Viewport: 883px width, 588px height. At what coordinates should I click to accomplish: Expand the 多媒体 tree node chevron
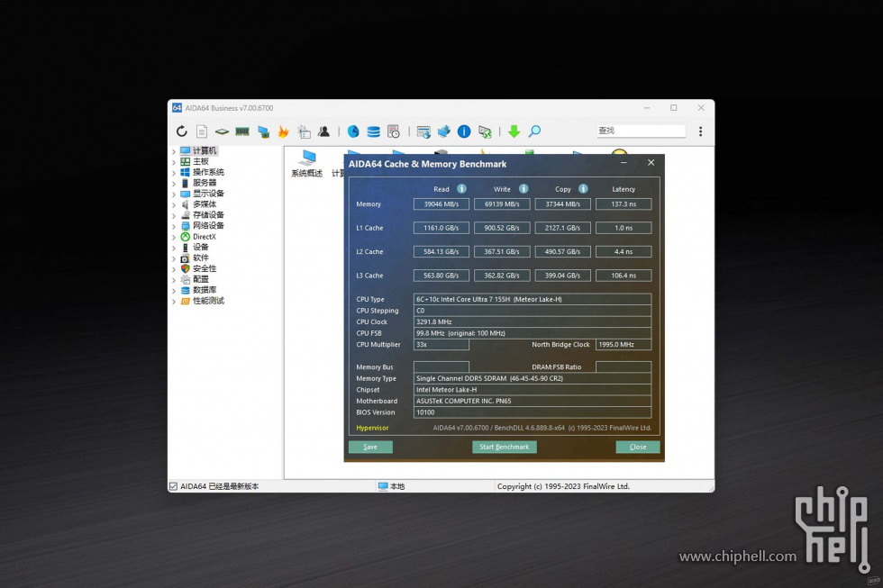click(173, 204)
